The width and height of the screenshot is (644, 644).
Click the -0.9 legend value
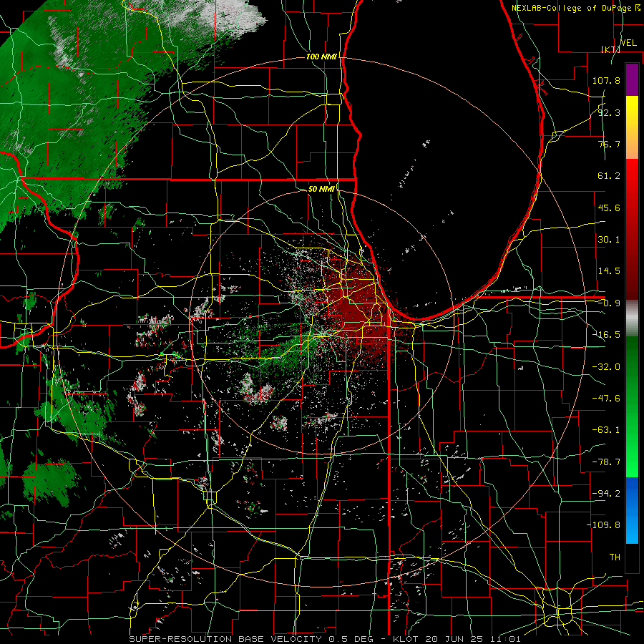point(609,303)
